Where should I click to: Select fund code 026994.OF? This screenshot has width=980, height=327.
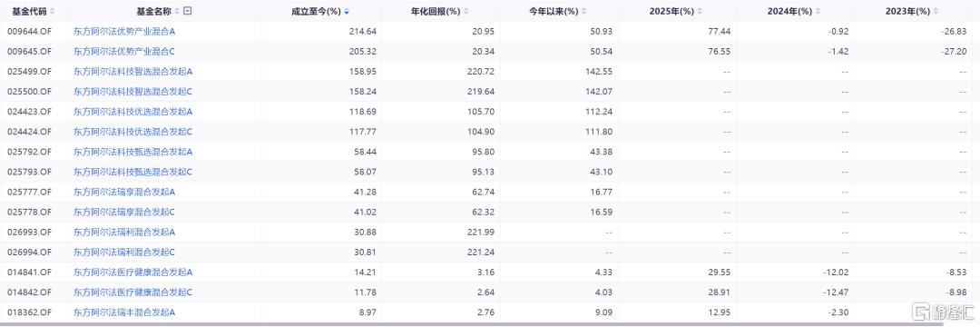click(29, 252)
